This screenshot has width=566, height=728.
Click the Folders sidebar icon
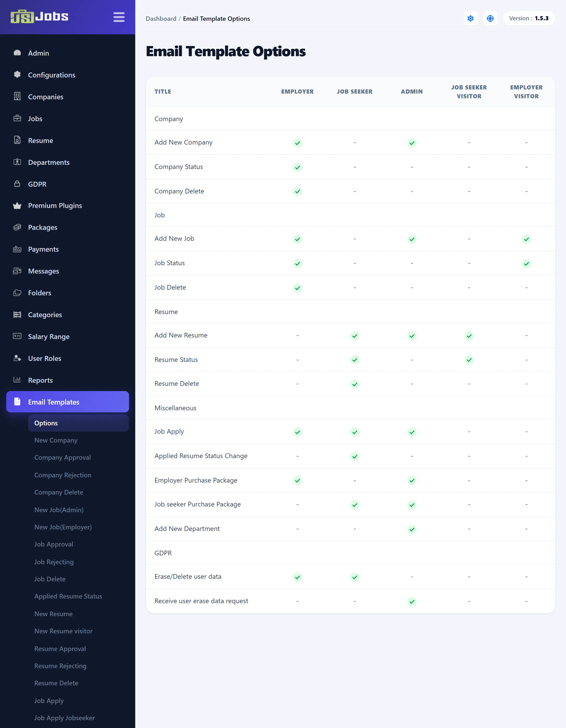[17, 293]
